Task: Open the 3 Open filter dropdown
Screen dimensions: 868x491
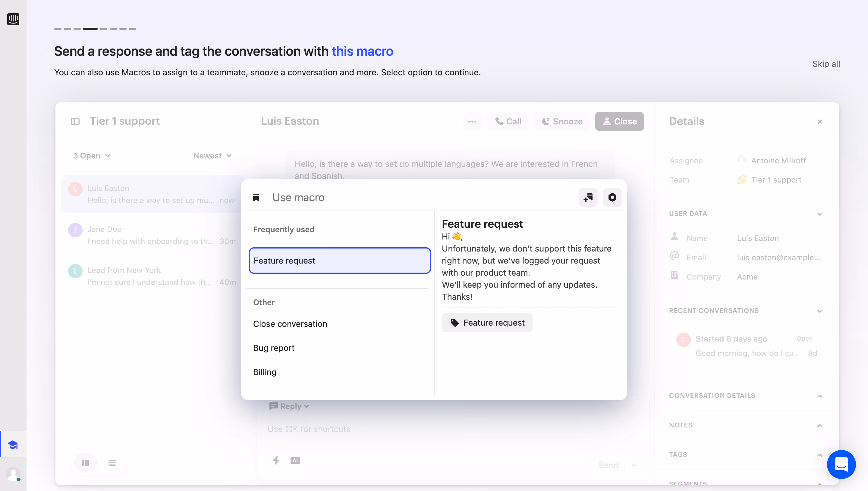Action: pyautogui.click(x=92, y=156)
